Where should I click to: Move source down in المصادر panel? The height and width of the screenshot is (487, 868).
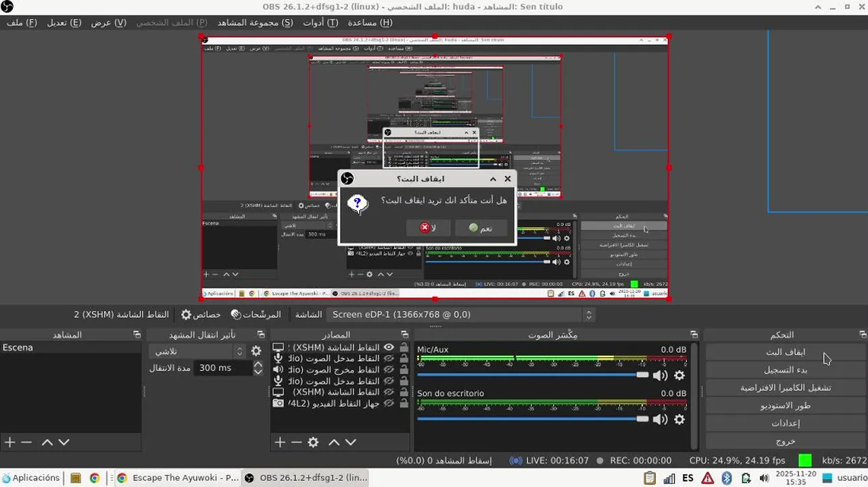(350, 442)
